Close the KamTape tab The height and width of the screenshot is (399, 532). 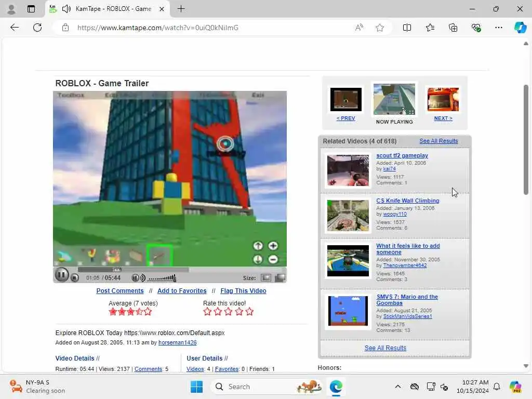[162, 9]
